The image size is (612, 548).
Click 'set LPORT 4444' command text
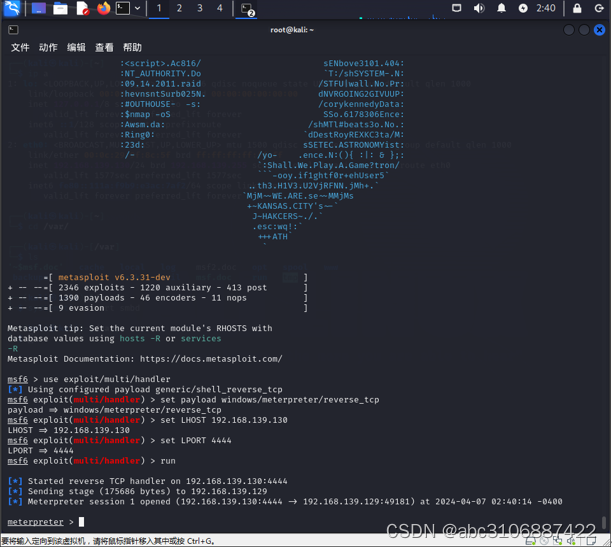coord(196,440)
